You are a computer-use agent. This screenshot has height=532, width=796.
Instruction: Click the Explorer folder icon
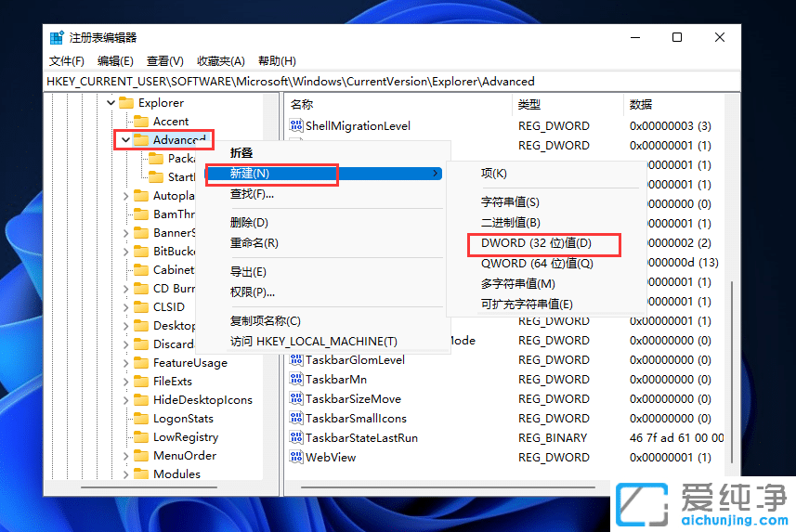pyautogui.click(x=126, y=102)
